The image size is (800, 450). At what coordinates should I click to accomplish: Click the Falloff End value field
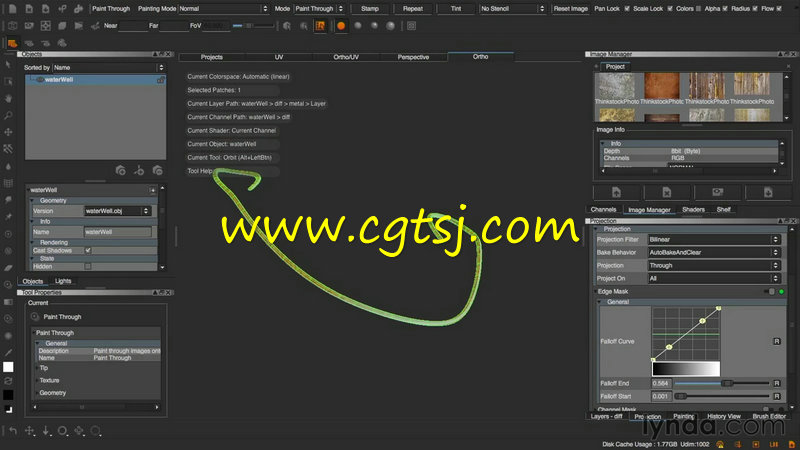[x=661, y=383]
